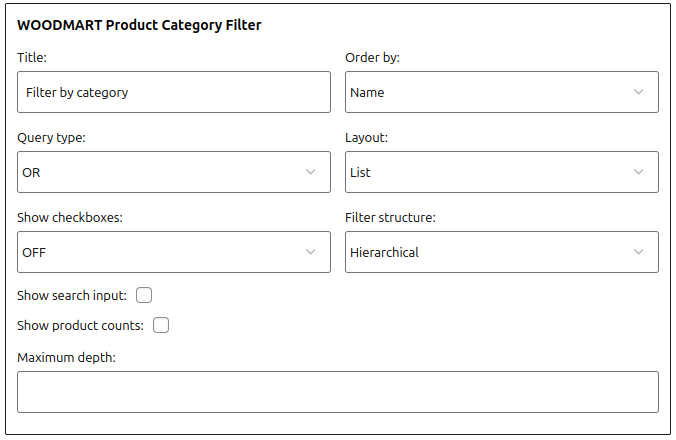Click the chevron arrow in Layout field

(638, 172)
